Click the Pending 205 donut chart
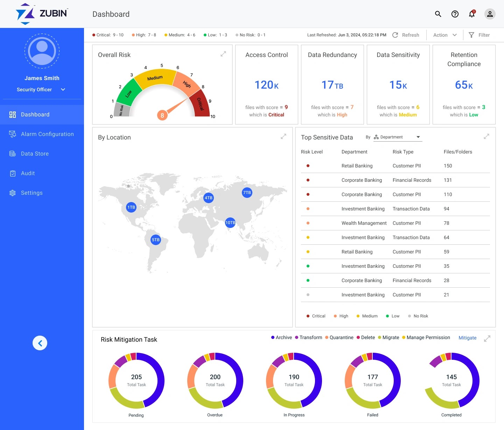 point(136,381)
